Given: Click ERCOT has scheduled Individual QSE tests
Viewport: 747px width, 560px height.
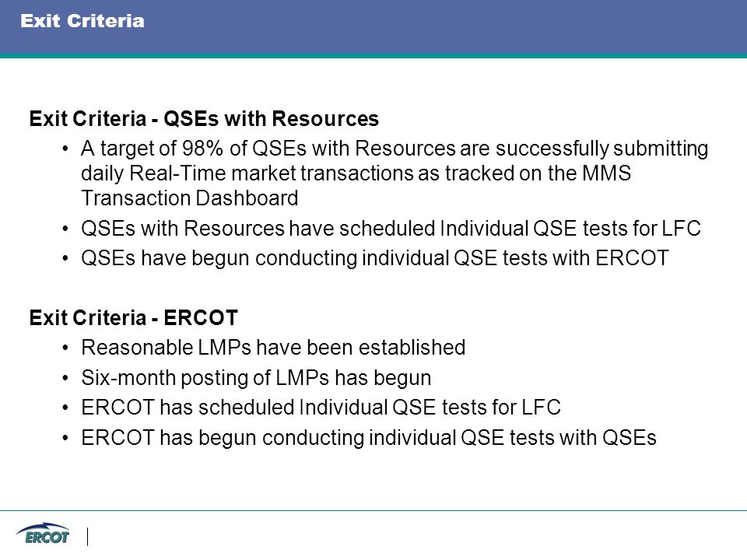Looking at the screenshot, I should pyautogui.click(x=321, y=408).
